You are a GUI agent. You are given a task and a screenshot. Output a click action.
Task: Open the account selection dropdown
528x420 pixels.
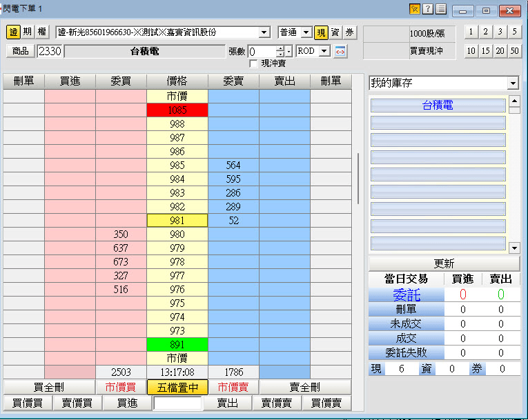pyautogui.click(x=264, y=32)
